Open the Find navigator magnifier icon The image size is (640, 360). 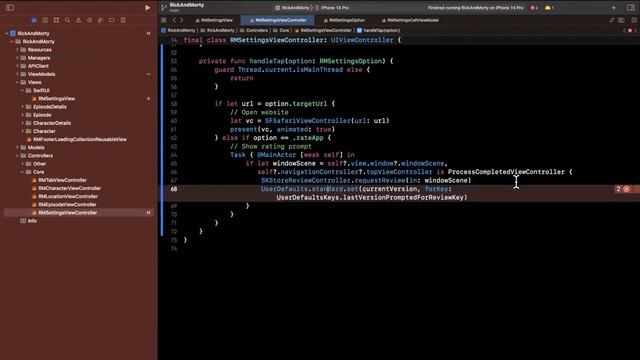(67, 20)
